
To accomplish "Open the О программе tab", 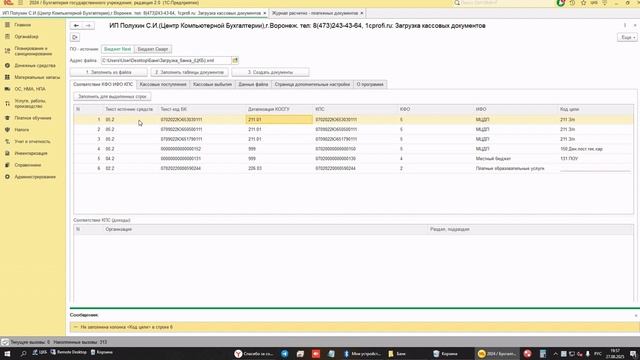I will pyautogui.click(x=370, y=84).
